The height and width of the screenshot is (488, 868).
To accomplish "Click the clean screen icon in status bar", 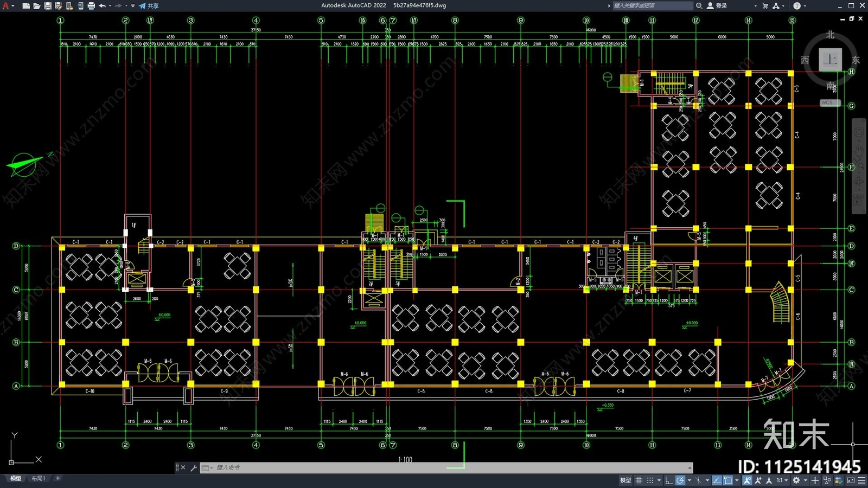I will pyautogui.click(x=851, y=480).
